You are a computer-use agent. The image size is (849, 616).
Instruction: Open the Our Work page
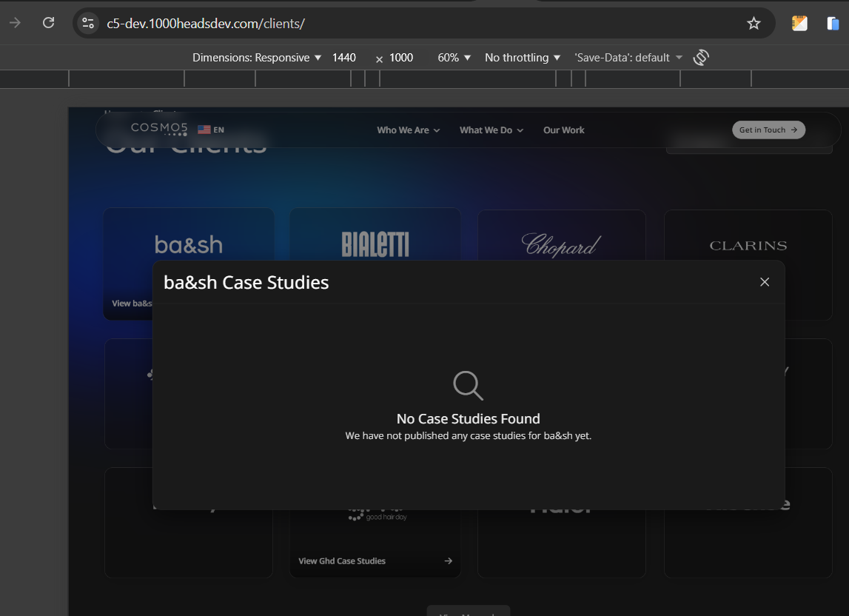(x=563, y=130)
